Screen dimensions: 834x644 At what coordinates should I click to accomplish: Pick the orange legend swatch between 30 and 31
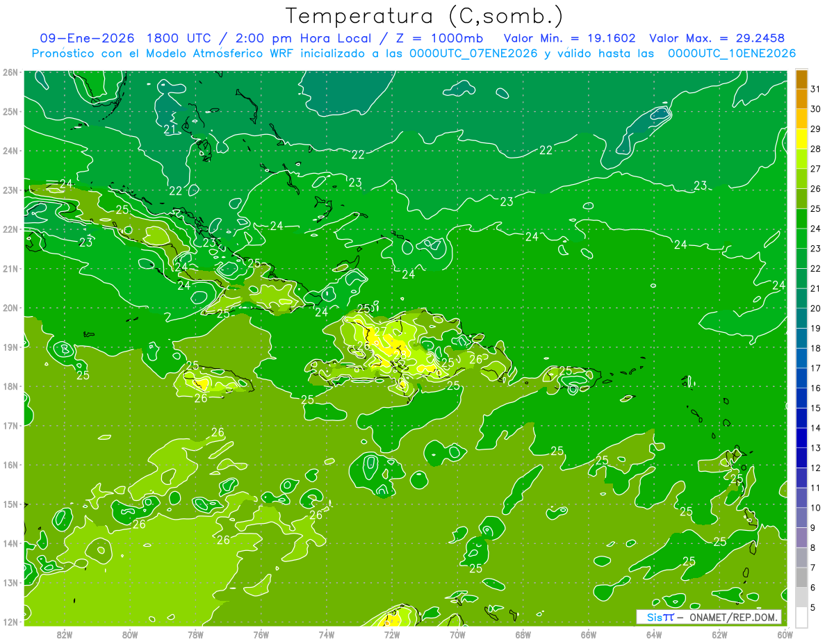coord(801,99)
